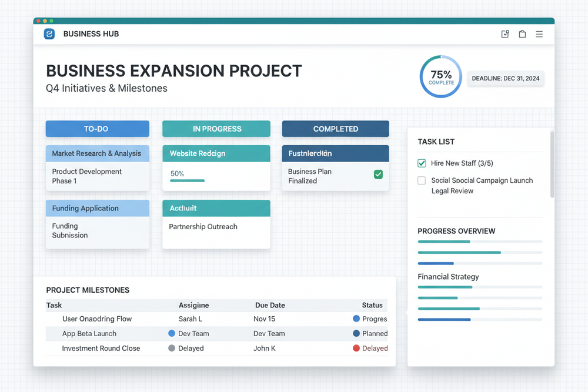The image size is (588, 392).
Task: Open the Funding Application card header
Action: (x=98, y=208)
